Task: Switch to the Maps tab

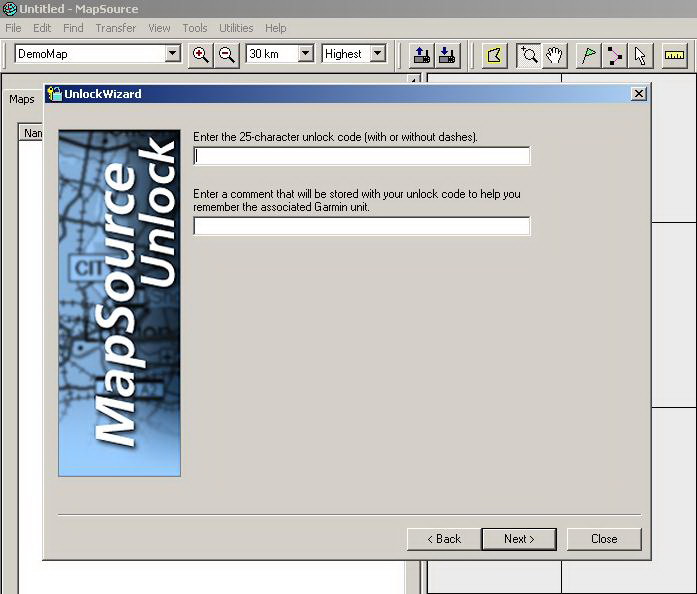Action: pyautogui.click(x=22, y=99)
